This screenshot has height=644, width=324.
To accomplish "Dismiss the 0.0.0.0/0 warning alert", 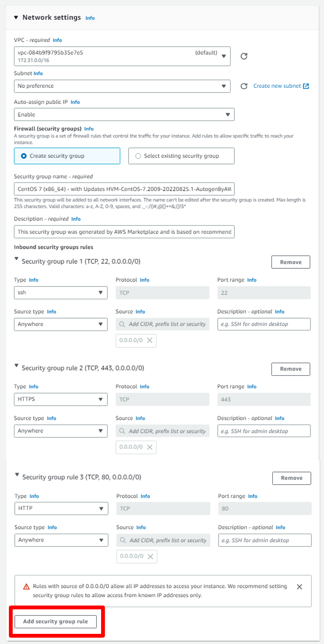I will 299,587.
